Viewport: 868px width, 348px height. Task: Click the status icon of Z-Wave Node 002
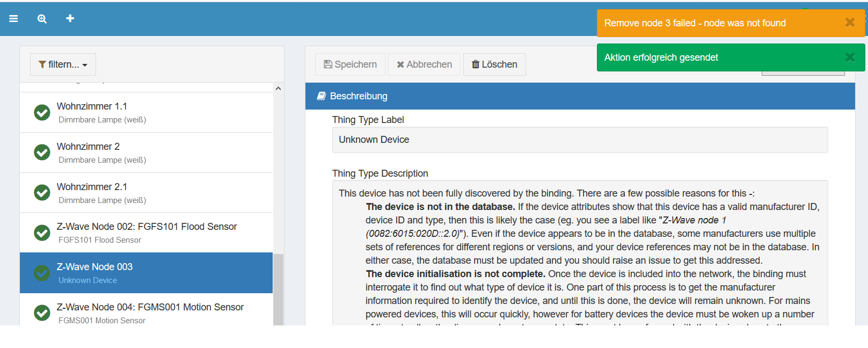click(42, 233)
